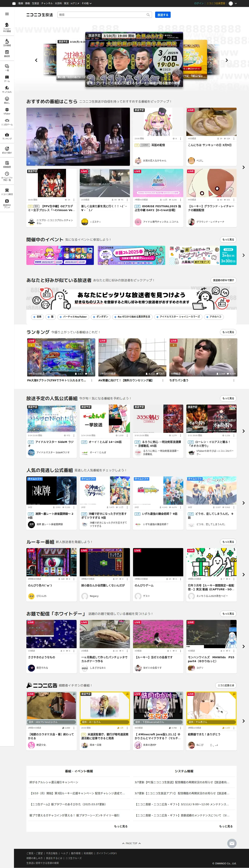Select the やってみた category icon
The width and height of the screenshot is (249, 868).
pos(7,89)
